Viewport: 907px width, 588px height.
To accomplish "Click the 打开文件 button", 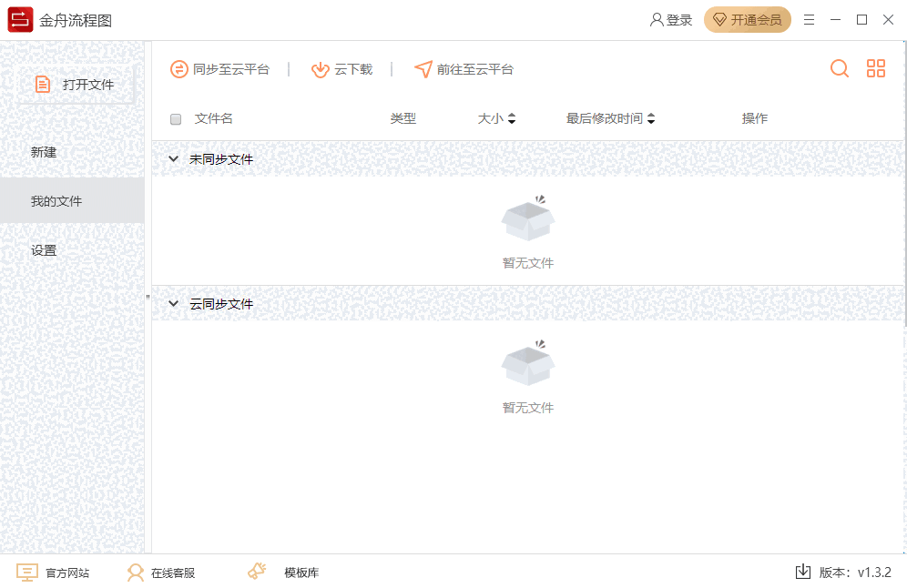I will [76, 85].
